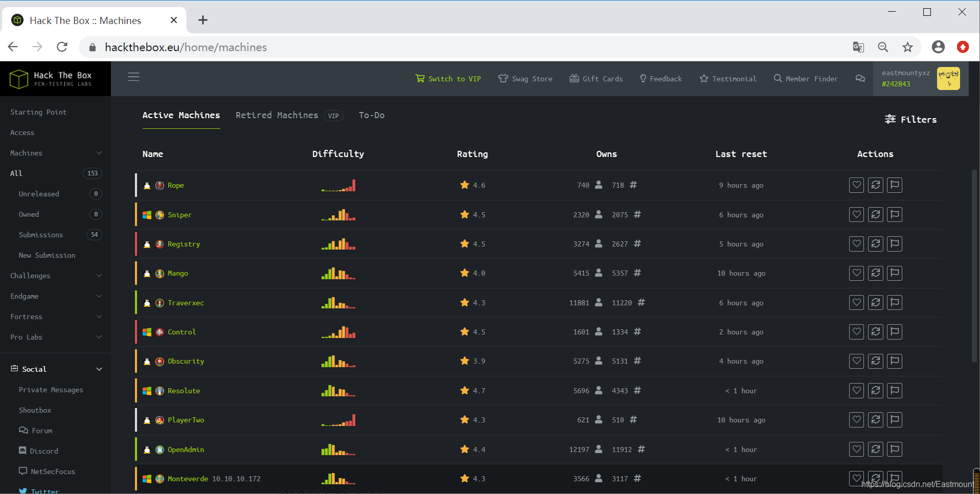The height and width of the screenshot is (494, 980).
Task: Click the eastmountyxz profile avatar
Action: pyautogui.click(x=948, y=78)
